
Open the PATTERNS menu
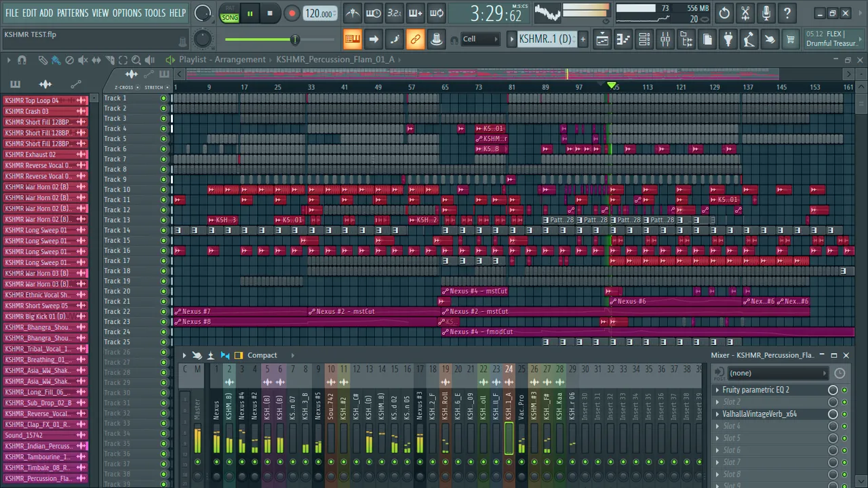[x=73, y=13]
